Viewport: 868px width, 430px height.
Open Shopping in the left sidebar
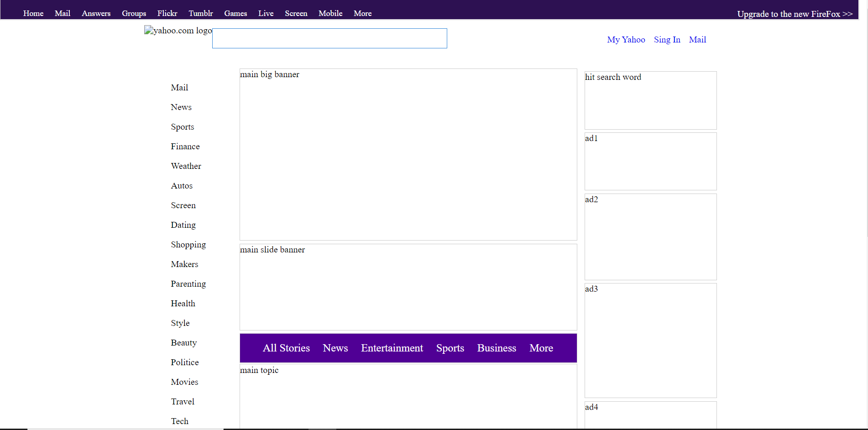(x=188, y=245)
